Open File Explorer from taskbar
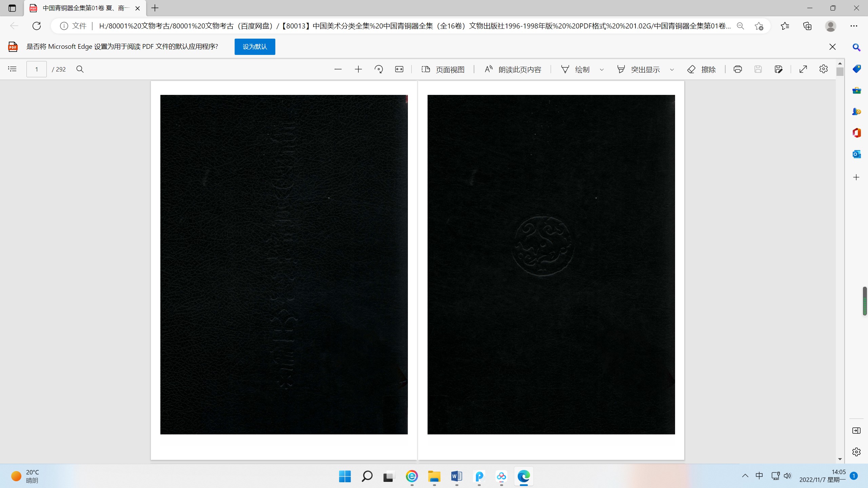Screen dimensions: 868x488 click(434, 476)
